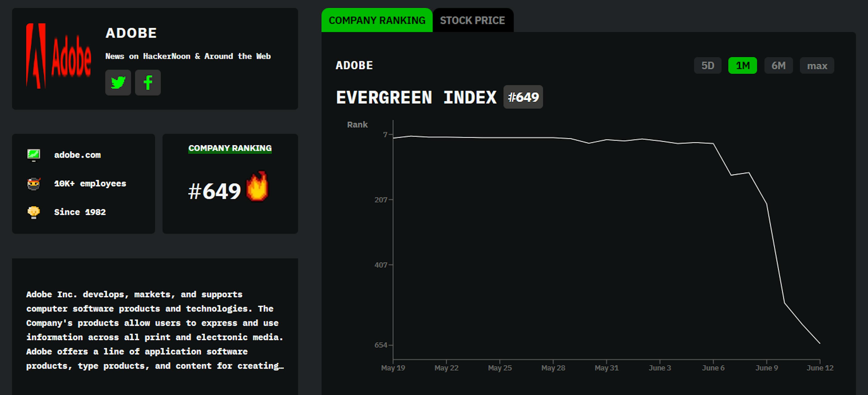Click the May 28 date marker on chart
Image resolution: width=868 pixels, height=395 pixels.
[x=553, y=367]
